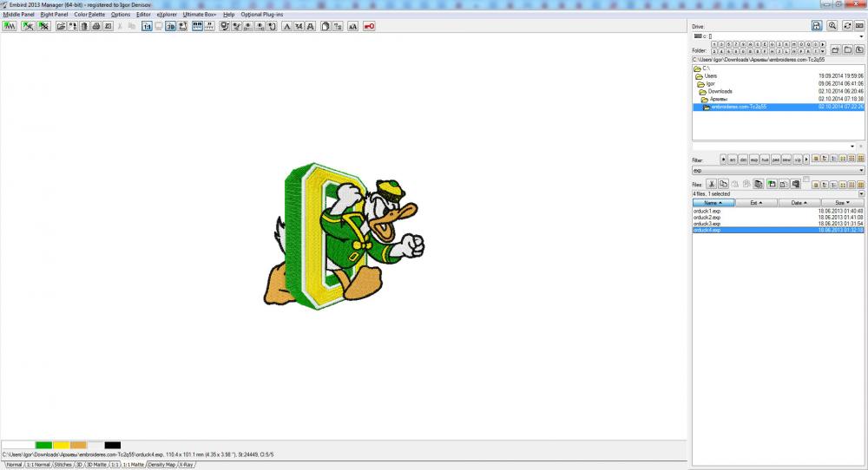Filter files by 'dst' format button
Viewport: 868px width, 470px height.
tap(744, 160)
